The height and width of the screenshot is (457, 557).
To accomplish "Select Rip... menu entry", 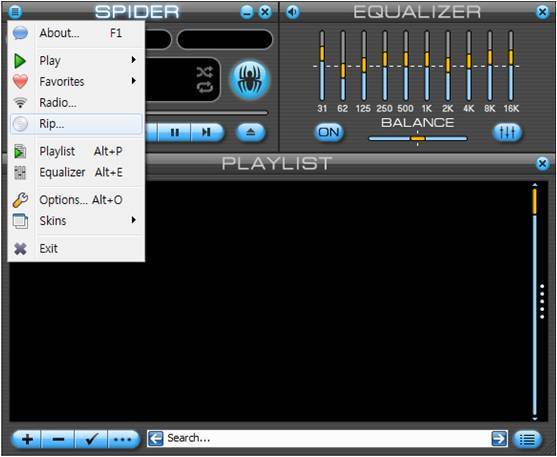I will point(76,124).
